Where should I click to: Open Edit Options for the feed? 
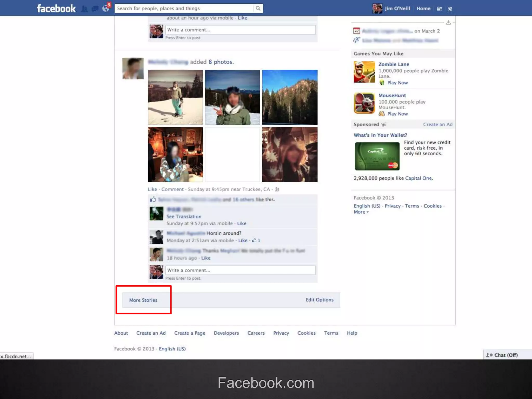tap(320, 300)
